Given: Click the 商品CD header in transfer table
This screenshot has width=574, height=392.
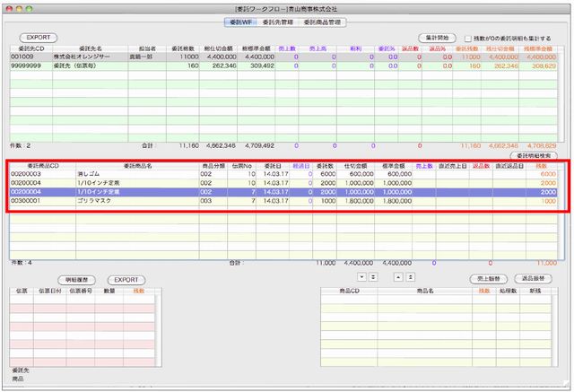Looking at the screenshot, I should tap(349, 291).
